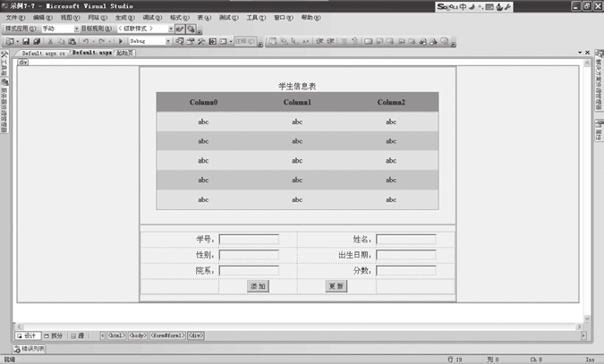
Task: Switch to the Default.aspx.cs tab
Action: click(x=43, y=53)
